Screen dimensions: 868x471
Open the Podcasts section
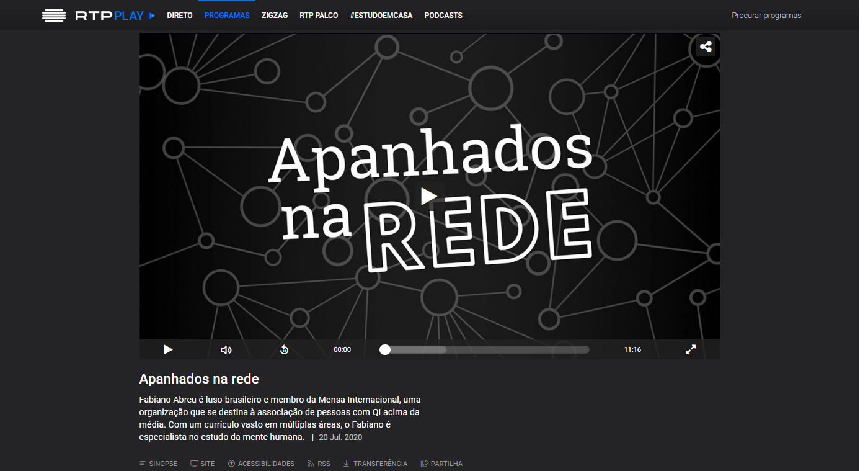point(443,16)
